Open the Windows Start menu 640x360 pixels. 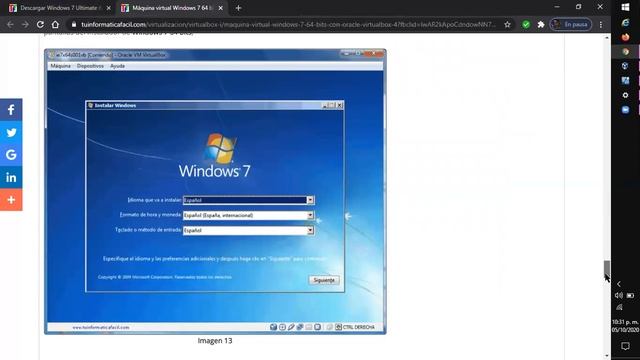[625, 7]
